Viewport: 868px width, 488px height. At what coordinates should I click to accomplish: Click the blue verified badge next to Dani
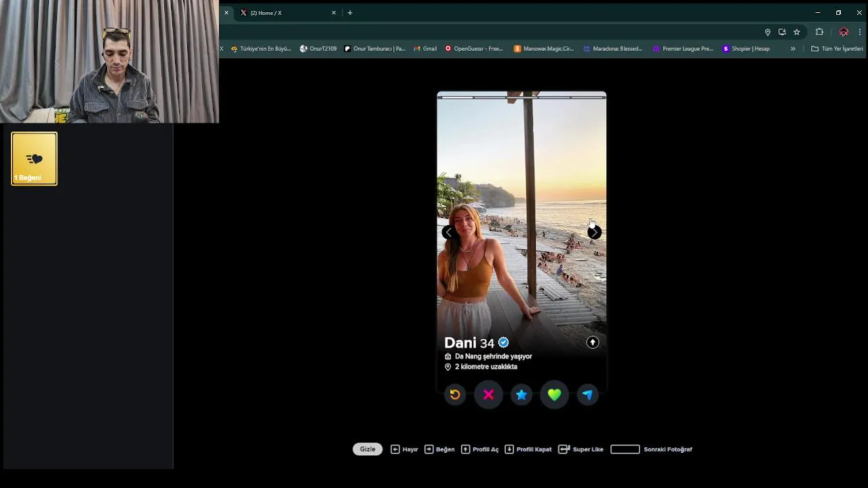(503, 342)
